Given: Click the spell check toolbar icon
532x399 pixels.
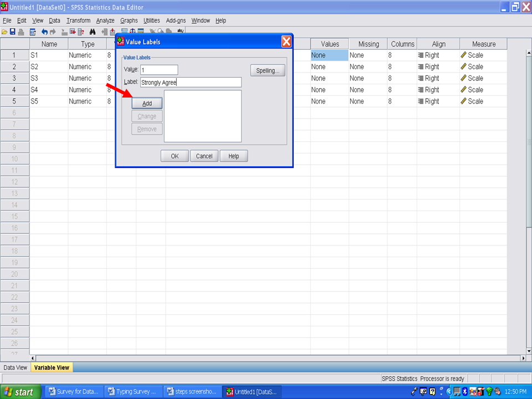Looking at the screenshot, I should click(x=180, y=32).
